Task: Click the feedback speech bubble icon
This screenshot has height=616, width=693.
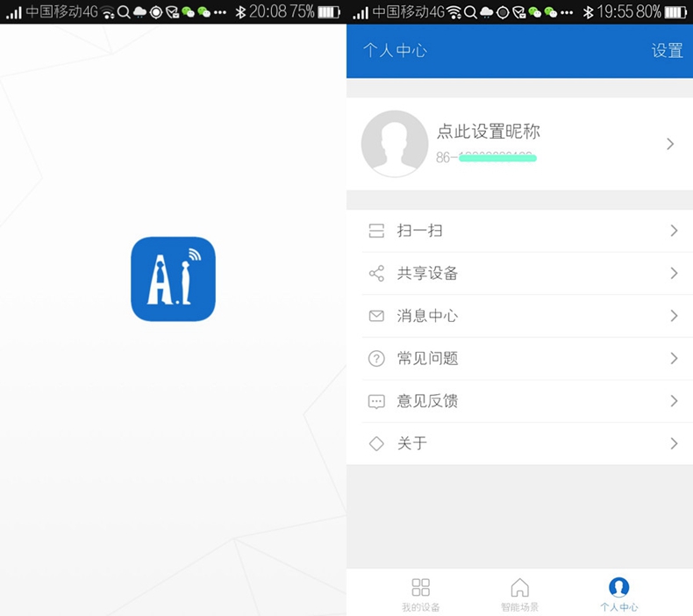Action: coord(376,401)
